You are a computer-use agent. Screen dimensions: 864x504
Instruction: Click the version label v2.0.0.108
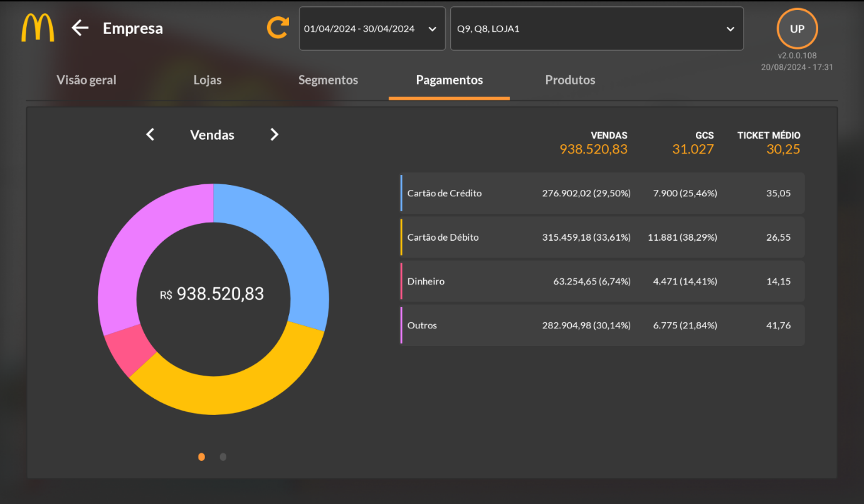797,56
